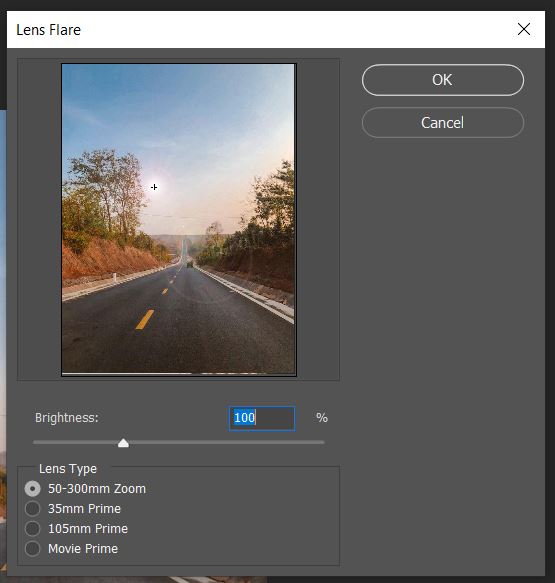Click the Lens Flare title text
The width and height of the screenshot is (555, 583).
pyautogui.click(x=48, y=30)
